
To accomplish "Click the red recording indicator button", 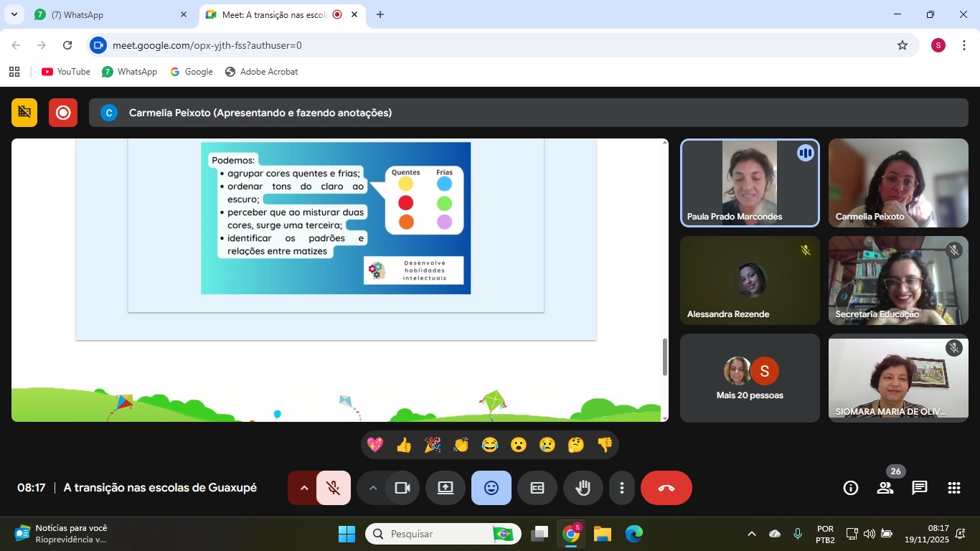I will click(x=63, y=113).
